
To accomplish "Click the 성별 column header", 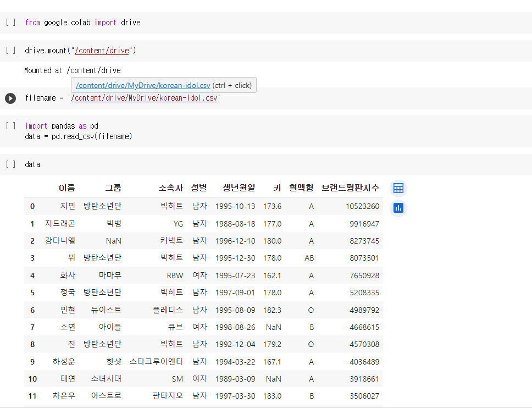I will [x=199, y=188].
